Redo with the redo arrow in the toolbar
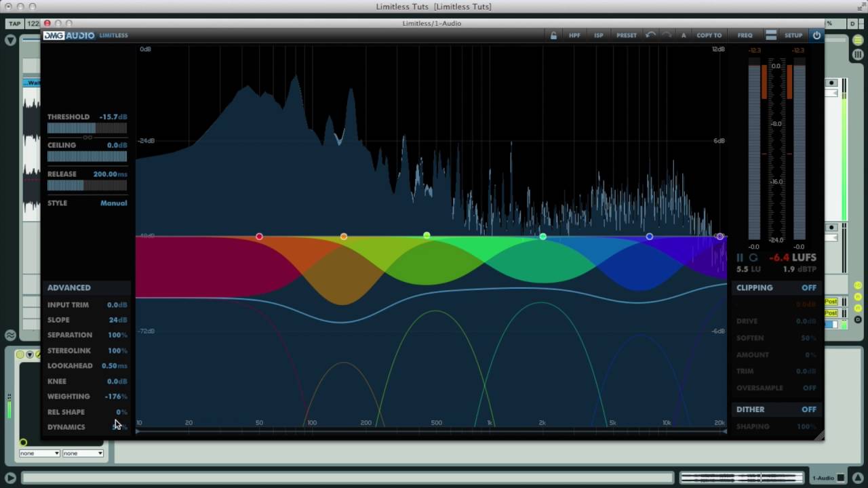This screenshot has height=488, width=868. (x=667, y=35)
